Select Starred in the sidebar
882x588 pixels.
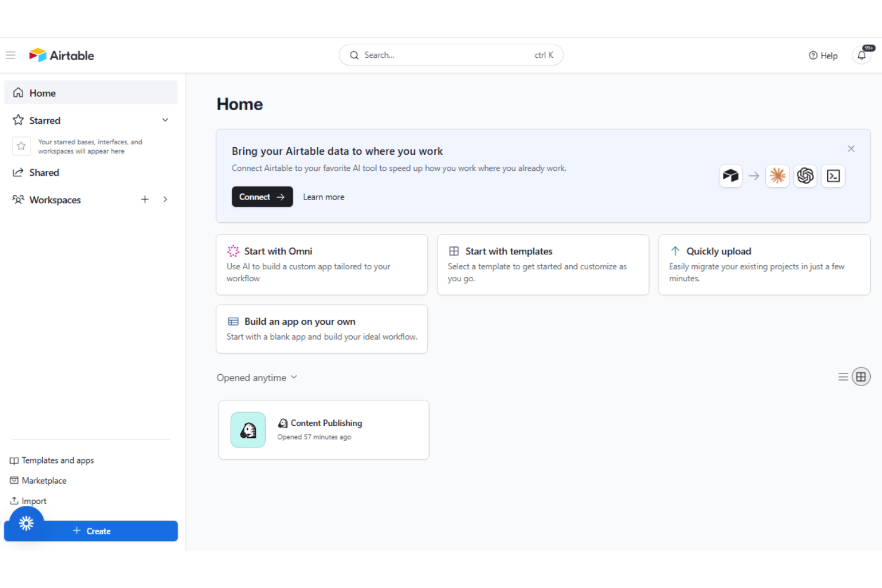pyautogui.click(x=45, y=120)
